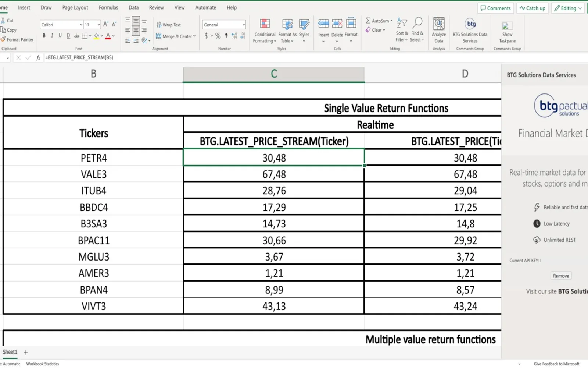Toggle italic formatting in Font group

[x=52, y=36]
